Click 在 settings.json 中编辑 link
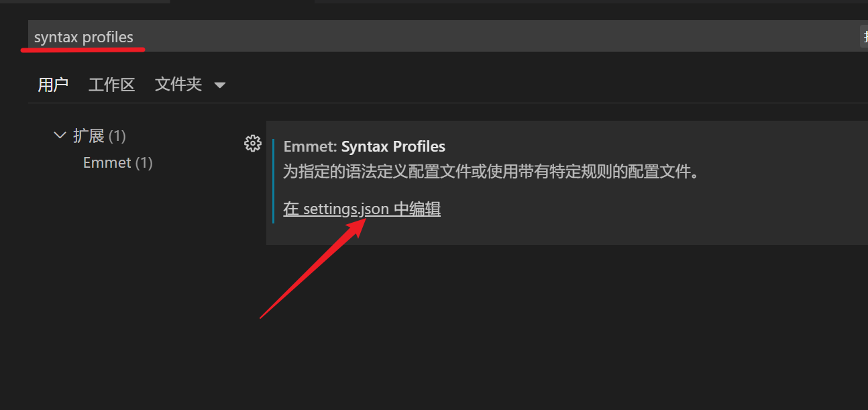Screen dimensions: 868x410 click(x=362, y=209)
